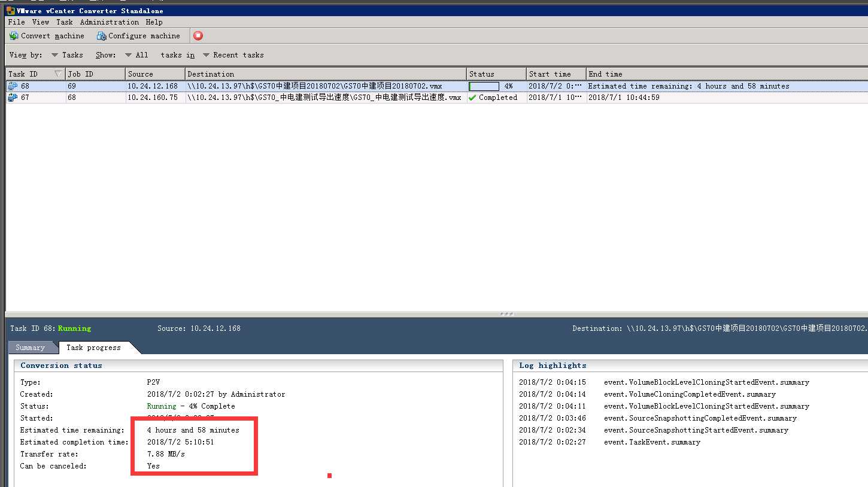Open the Administration menu
The height and width of the screenshot is (487, 868).
tap(110, 22)
